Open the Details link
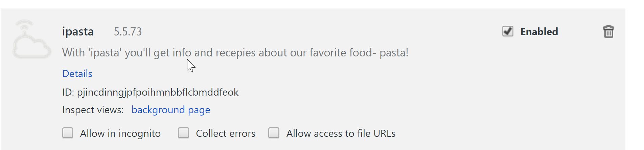The height and width of the screenshot is (150, 644). [77, 74]
